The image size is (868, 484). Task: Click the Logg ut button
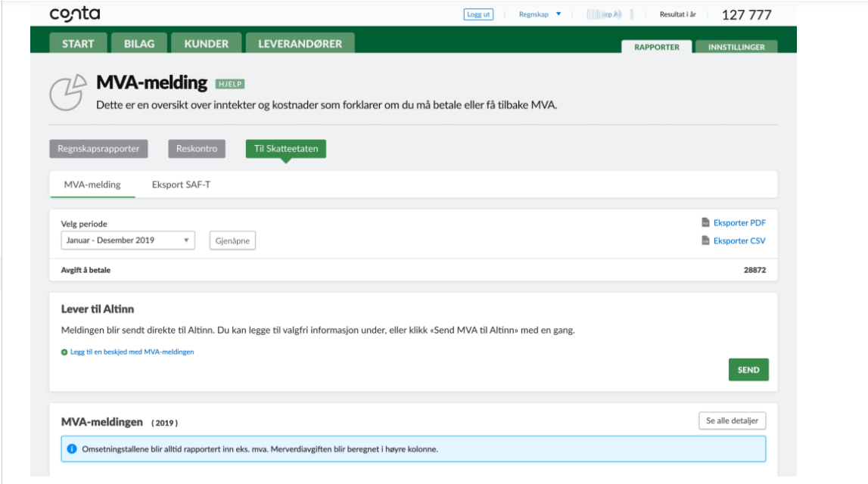478,14
